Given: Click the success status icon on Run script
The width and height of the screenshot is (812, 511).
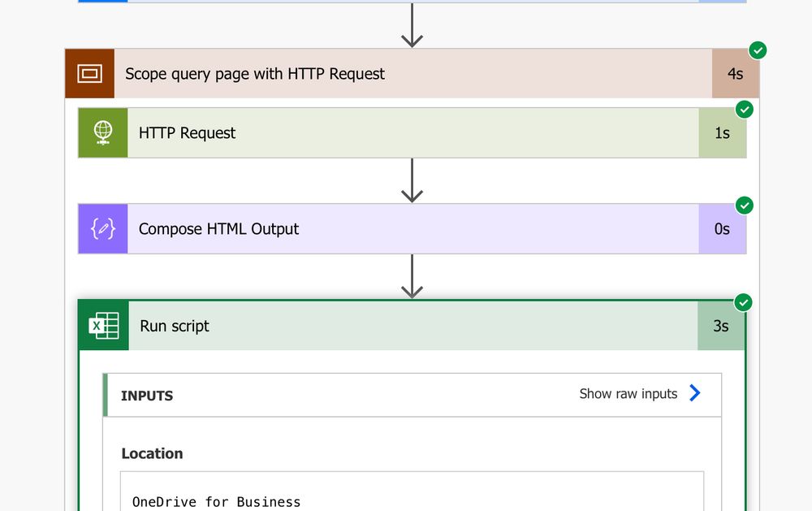Looking at the screenshot, I should point(743,302).
